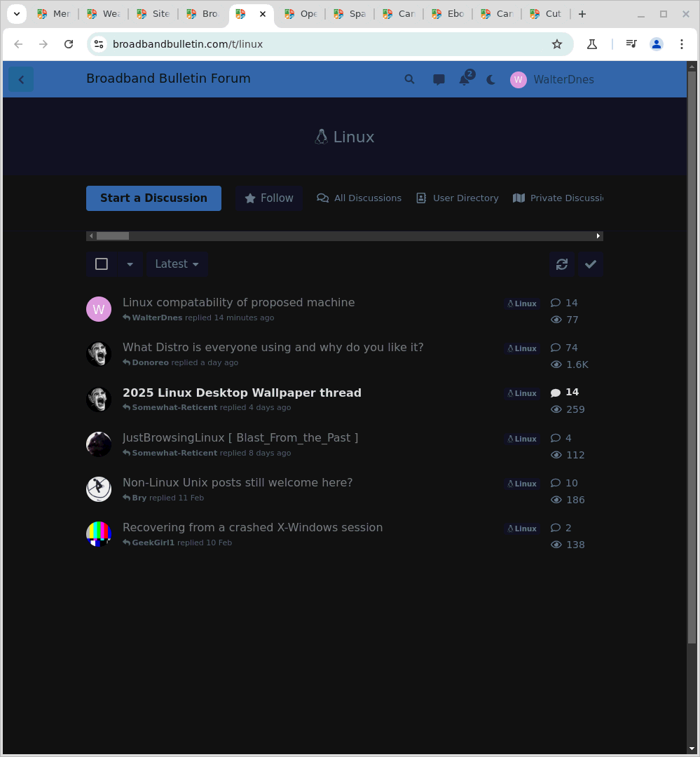700x757 pixels.
Task: Open 'What Distro is everyone using' thread
Action: point(273,347)
